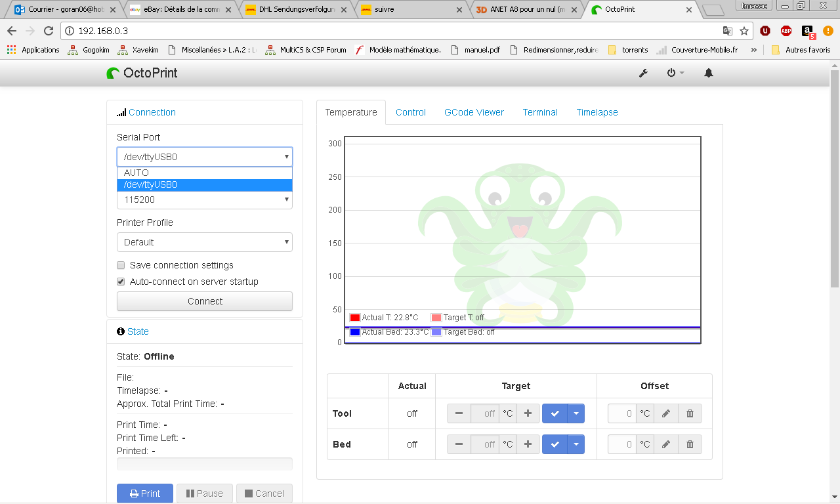This screenshot has height=504, width=840.
Task: Focus the Tool target temperature input
Action: tap(485, 413)
